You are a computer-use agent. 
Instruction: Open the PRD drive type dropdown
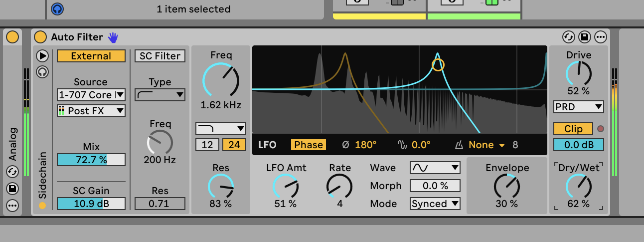point(579,107)
